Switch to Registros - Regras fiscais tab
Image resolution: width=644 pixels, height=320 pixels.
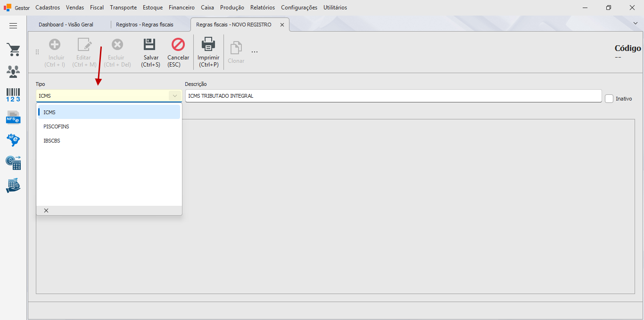tap(145, 25)
